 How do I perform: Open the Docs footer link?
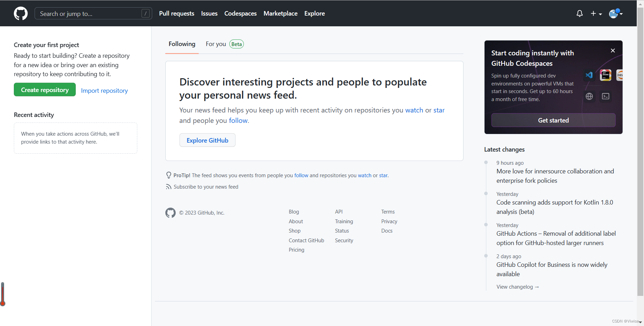387,231
